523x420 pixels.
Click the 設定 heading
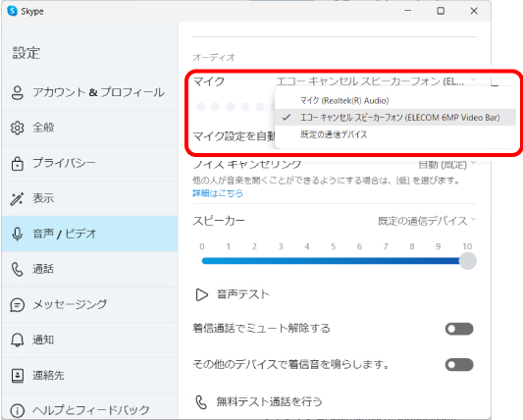(x=26, y=53)
